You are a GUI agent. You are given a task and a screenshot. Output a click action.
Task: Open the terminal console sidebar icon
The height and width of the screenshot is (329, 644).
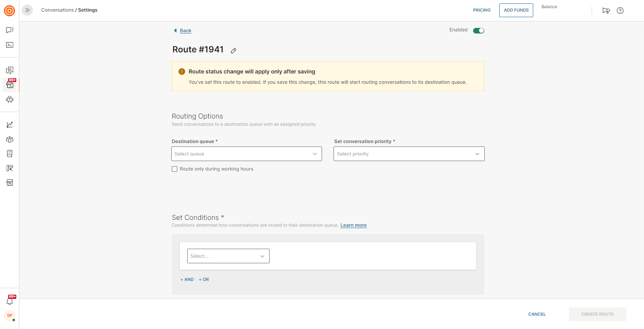(x=9, y=45)
